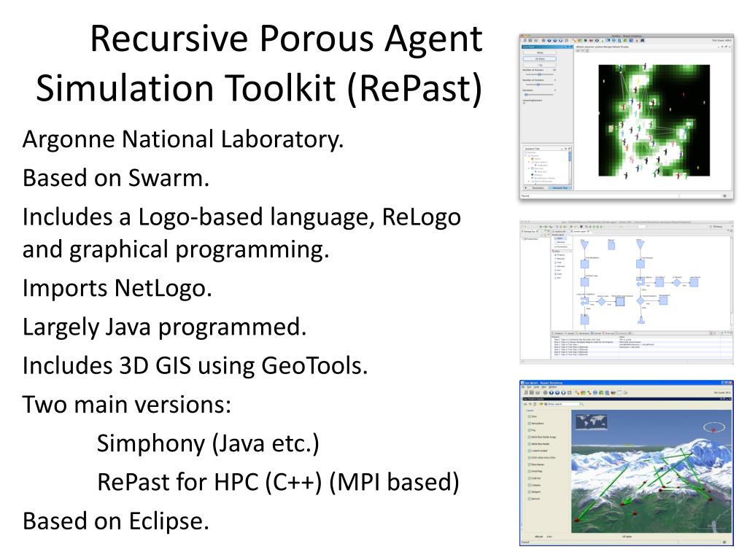
Task: Click 'Largely Java programmed.' text
Action: click(x=164, y=327)
